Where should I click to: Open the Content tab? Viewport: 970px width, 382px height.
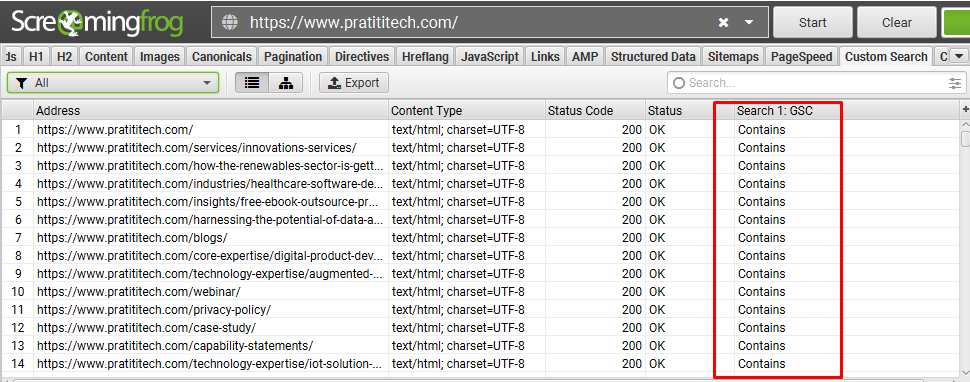tap(106, 57)
